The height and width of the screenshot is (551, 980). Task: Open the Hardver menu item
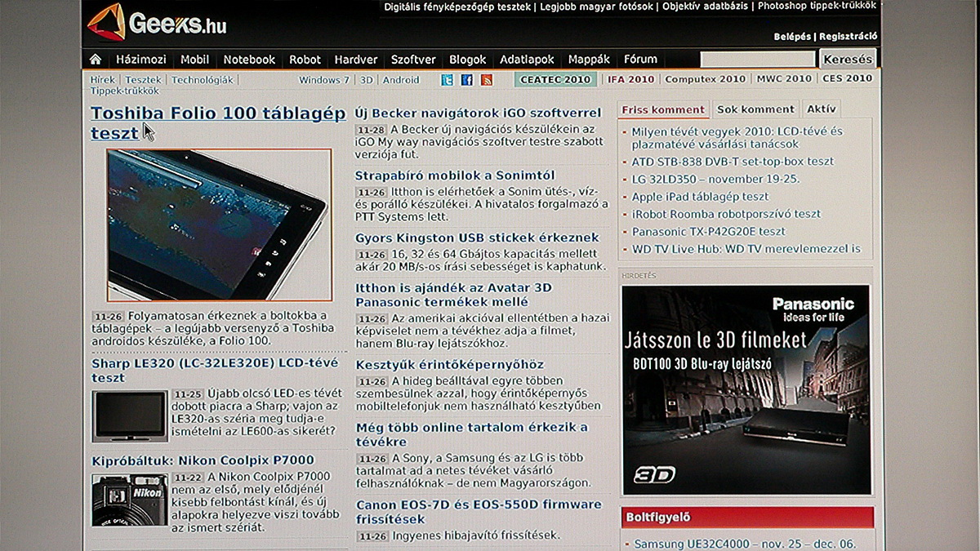tap(356, 60)
